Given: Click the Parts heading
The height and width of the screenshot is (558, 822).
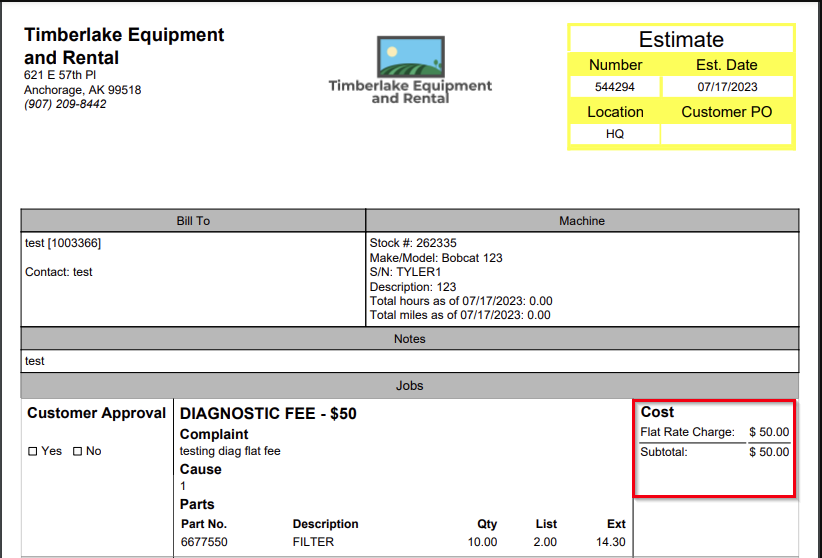Looking at the screenshot, I should click(197, 504).
